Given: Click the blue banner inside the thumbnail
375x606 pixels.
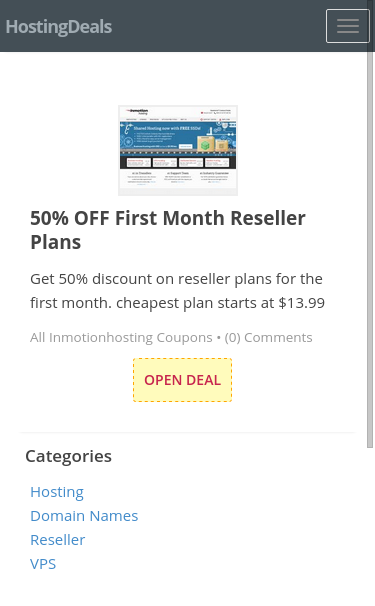Looking at the screenshot, I should 178,137.
